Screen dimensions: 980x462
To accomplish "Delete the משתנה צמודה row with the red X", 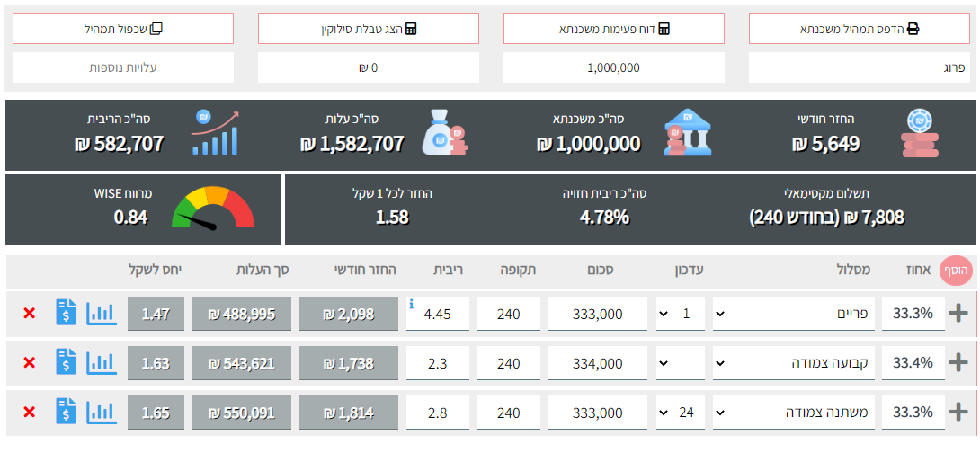I will (29, 413).
